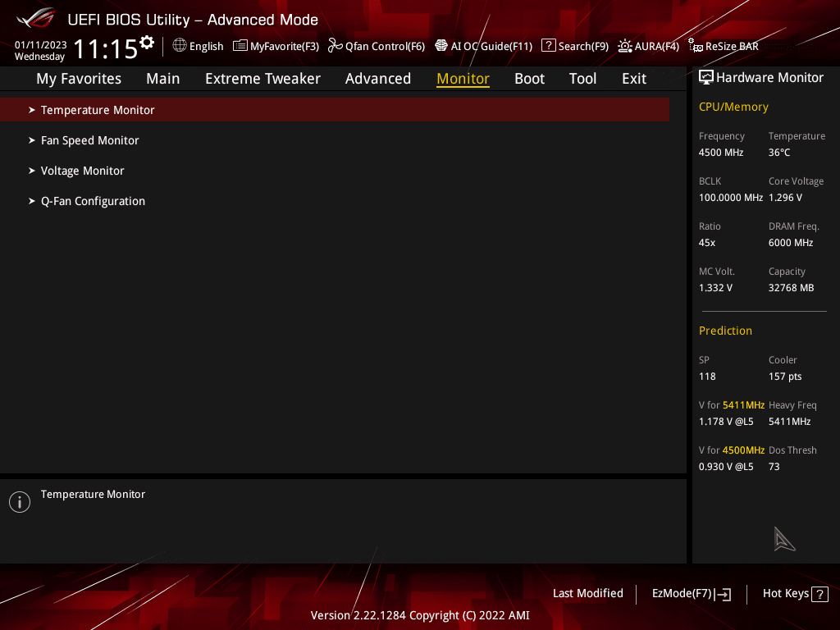Screen dimensions: 840x630
Task: Click the ROG logo icon
Action: (35, 18)
